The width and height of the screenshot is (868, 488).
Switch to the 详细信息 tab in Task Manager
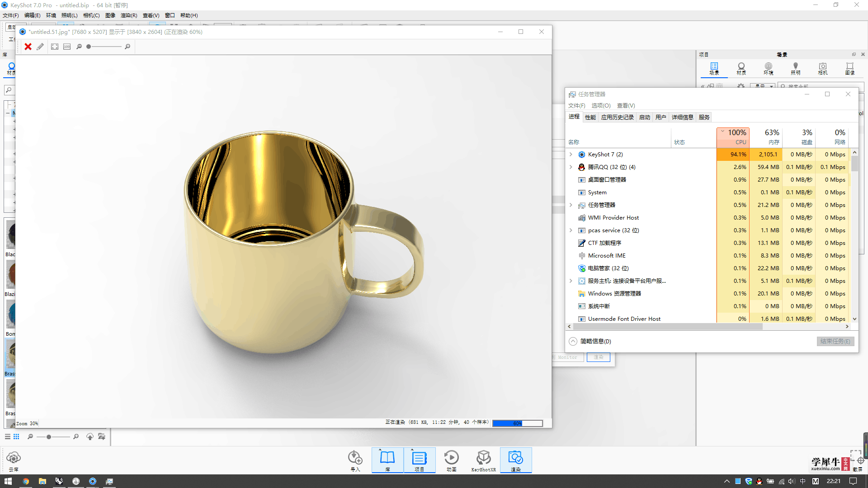682,117
